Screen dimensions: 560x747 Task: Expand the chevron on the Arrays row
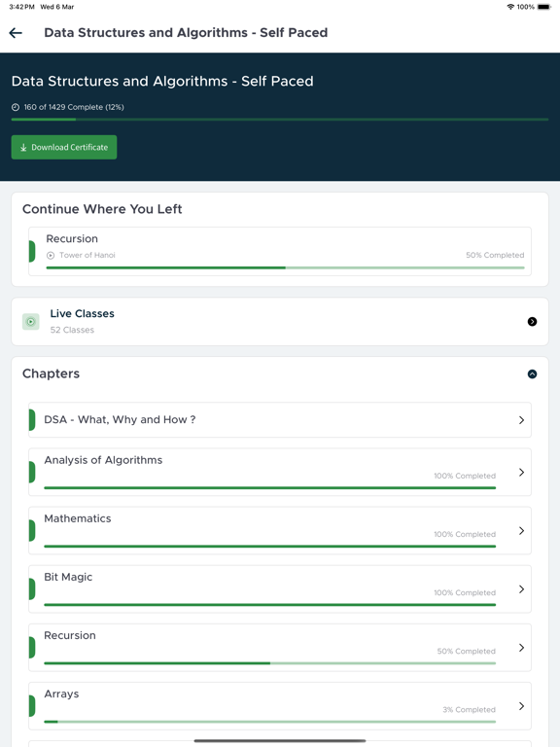coord(521,706)
